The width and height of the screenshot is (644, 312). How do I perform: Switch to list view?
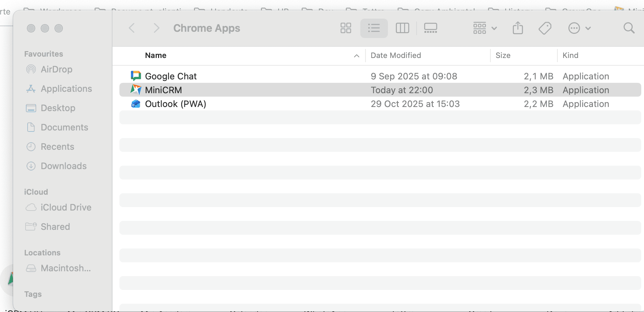click(374, 28)
